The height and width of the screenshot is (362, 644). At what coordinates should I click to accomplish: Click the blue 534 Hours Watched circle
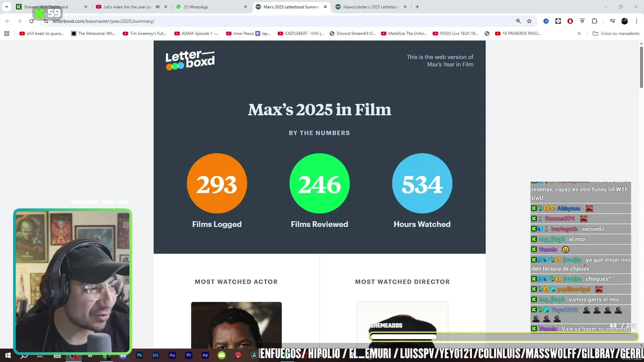point(422,184)
